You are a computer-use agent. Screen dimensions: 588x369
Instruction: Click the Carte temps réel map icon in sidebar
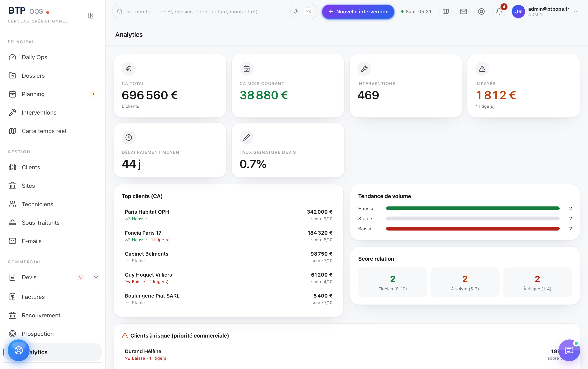pyautogui.click(x=12, y=131)
